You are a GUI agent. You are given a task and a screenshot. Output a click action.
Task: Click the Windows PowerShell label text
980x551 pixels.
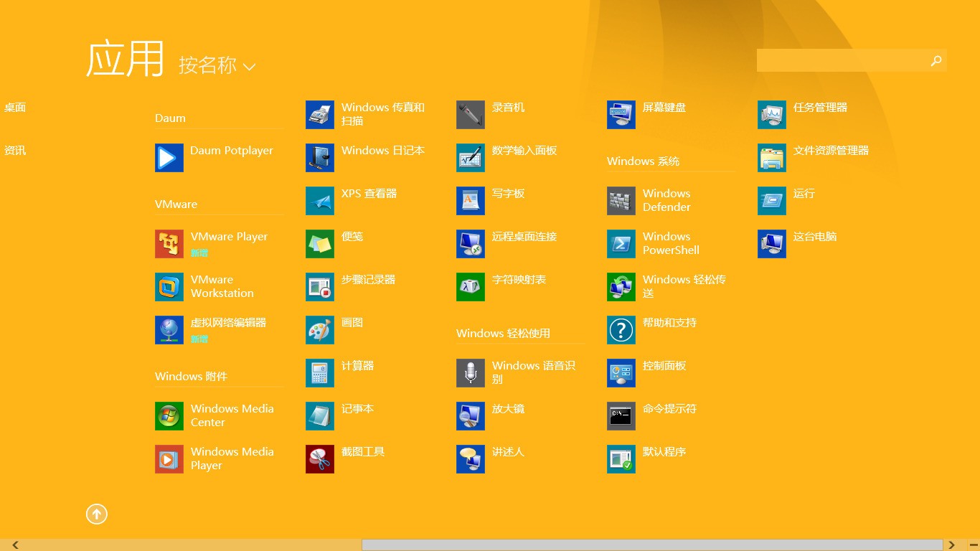[671, 243]
